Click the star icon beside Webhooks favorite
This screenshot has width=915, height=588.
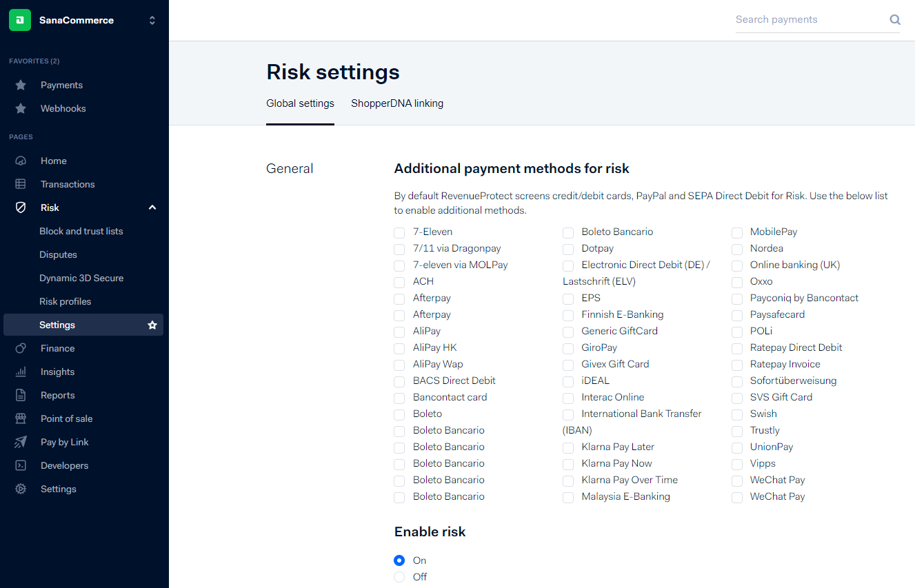coord(21,108)
